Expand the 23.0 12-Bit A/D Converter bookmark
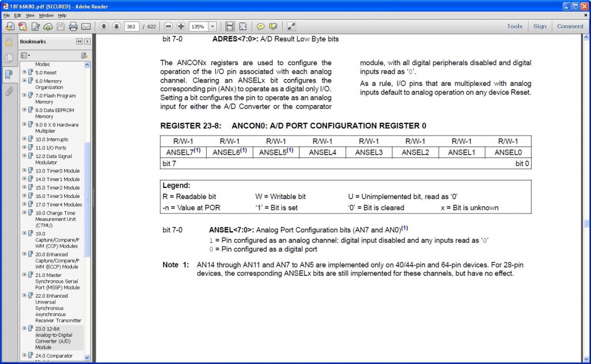 24,328
